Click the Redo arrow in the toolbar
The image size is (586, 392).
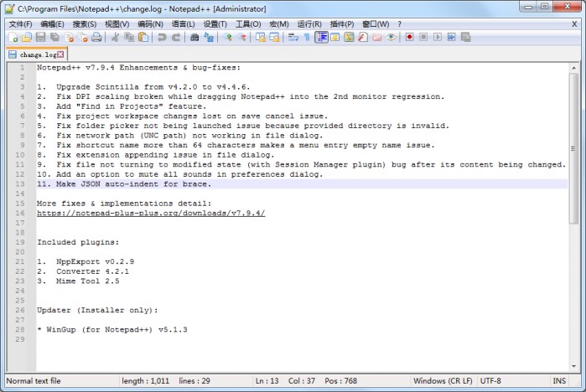click(176, 38)
